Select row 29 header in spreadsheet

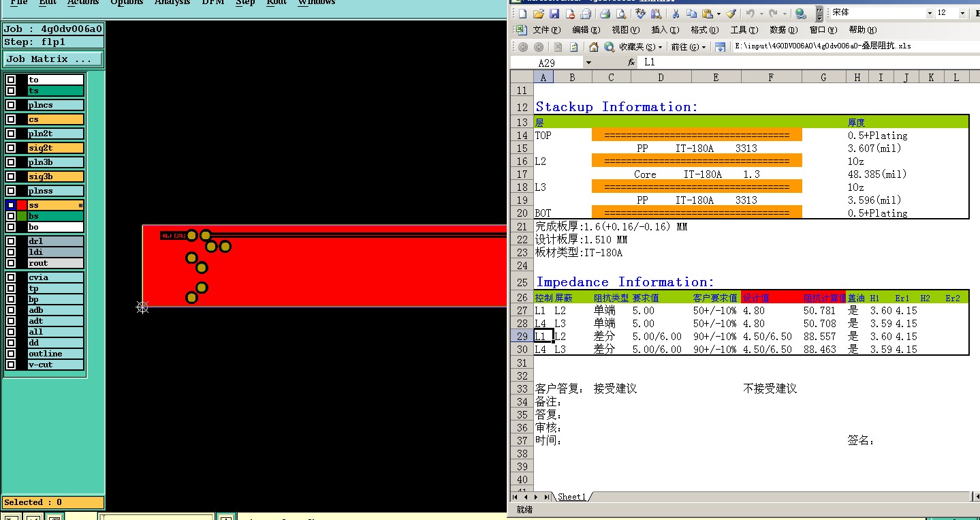pyautogui.click(x=522, y=337)
